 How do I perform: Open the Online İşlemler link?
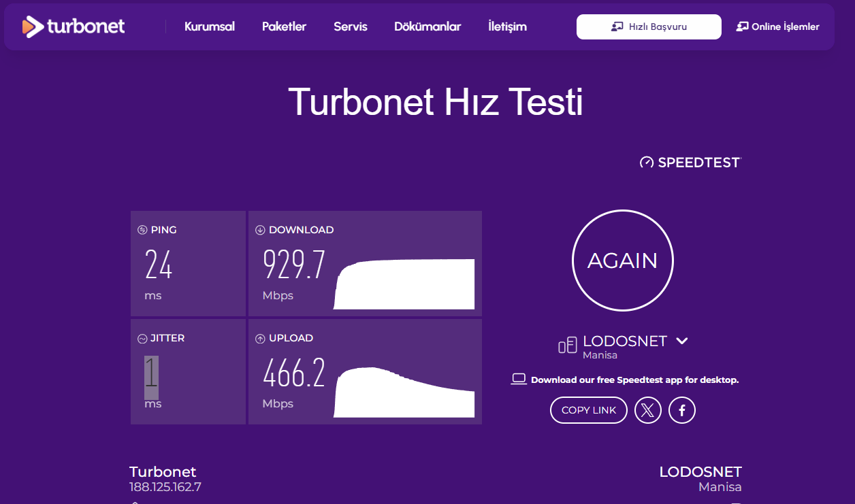[778, 27]
